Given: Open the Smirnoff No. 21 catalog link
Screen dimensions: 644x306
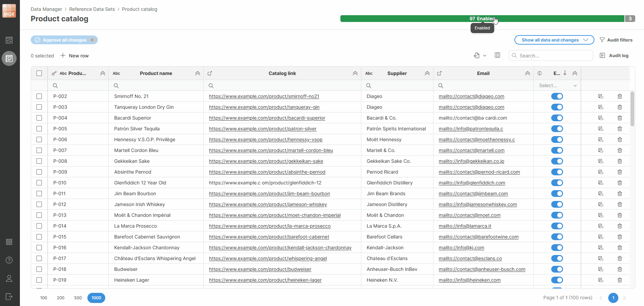Looking at the screenshot, I should 264,96.
